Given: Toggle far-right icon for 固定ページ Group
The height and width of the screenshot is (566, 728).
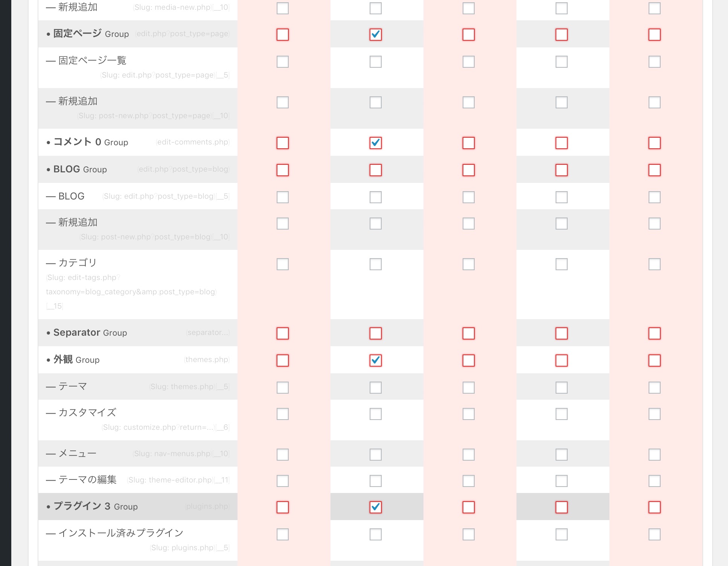Looking at the screenshot, I should pyautogui.click(x=654, y=33).
